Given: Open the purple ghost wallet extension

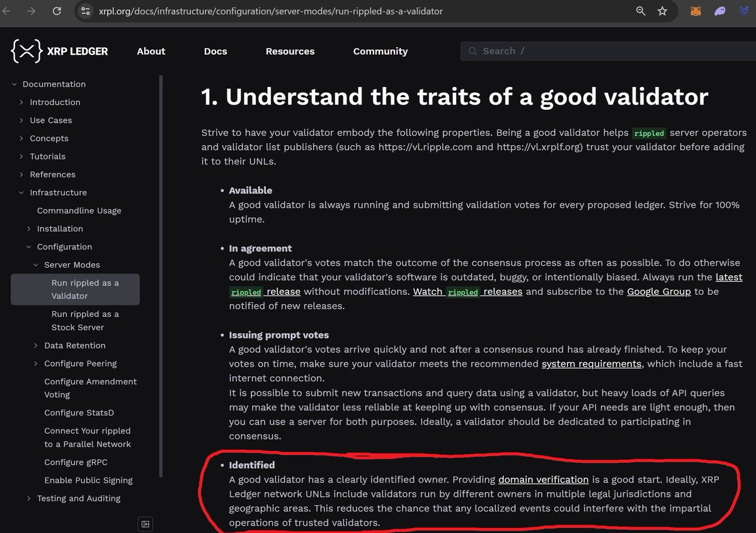Looking at the screenshot, I should pos(719,11).
